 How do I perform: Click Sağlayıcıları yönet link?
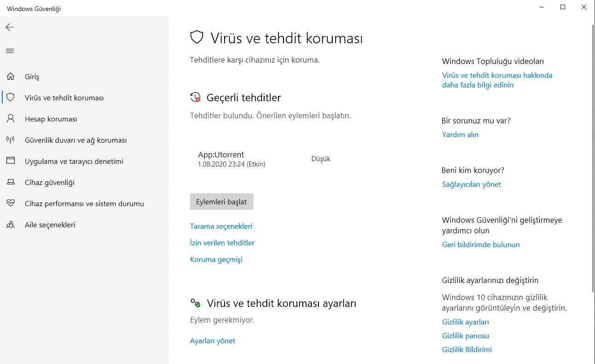(x=471, y=185)
